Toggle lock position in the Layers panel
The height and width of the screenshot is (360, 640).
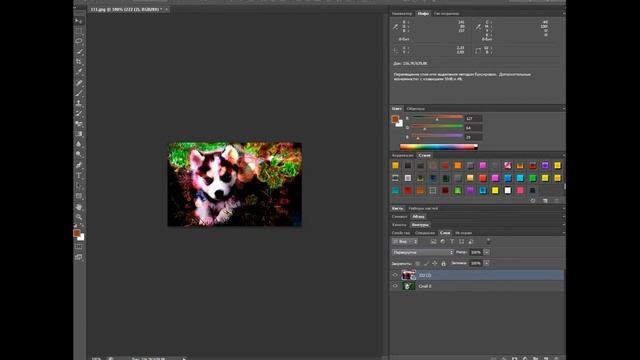coord(435,264)
